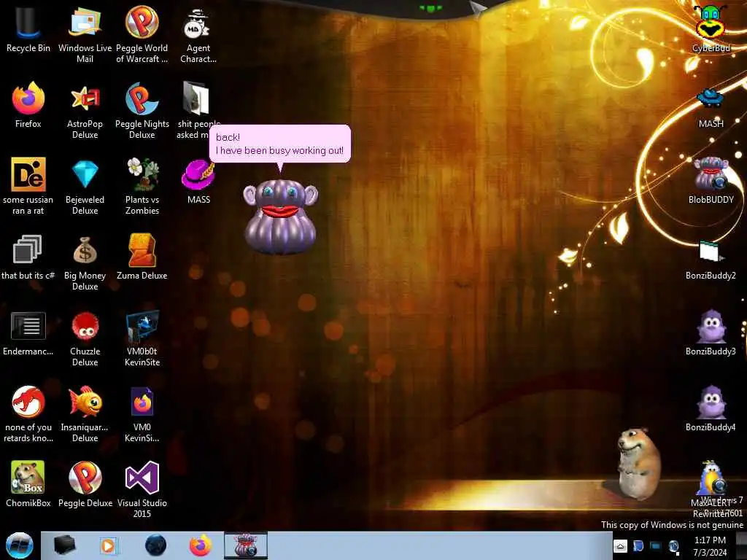Click the agent tray icon beside the clock
Viewport: 747px width, 560px height.
673,547
